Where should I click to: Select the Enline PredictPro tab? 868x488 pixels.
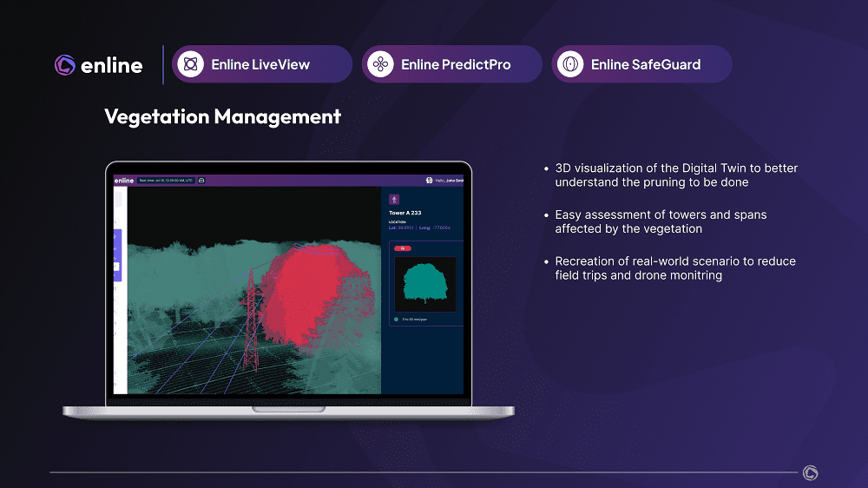tap(451, 64)
